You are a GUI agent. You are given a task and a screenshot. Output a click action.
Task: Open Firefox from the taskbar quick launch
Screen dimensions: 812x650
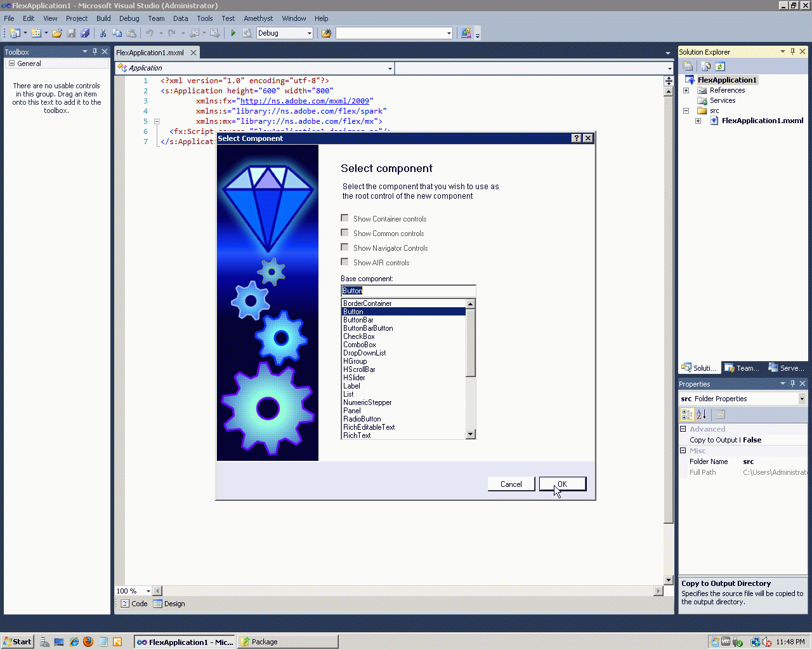(88, 642)
